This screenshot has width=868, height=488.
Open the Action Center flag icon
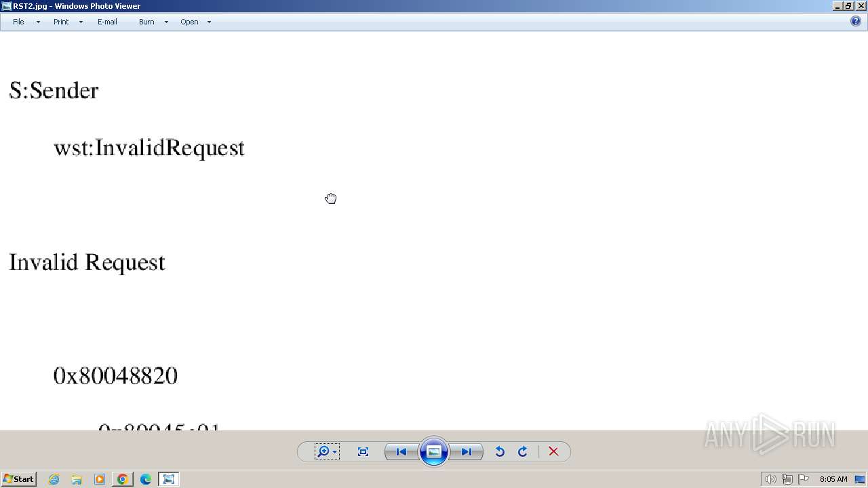tap(804, 479)
